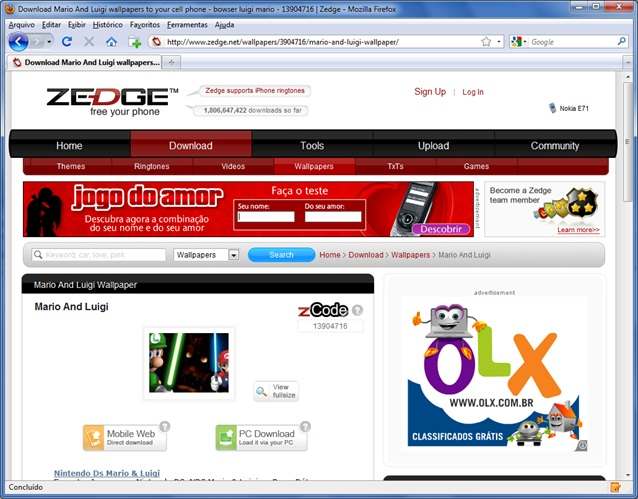
Task: Open the Google search engine selector
Action: [518, 42]
